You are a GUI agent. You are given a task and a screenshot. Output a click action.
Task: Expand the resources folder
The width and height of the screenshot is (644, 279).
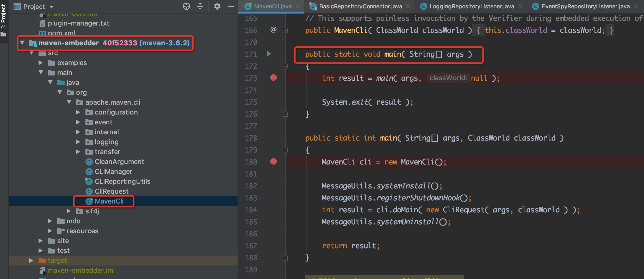[x=50, y=231]
